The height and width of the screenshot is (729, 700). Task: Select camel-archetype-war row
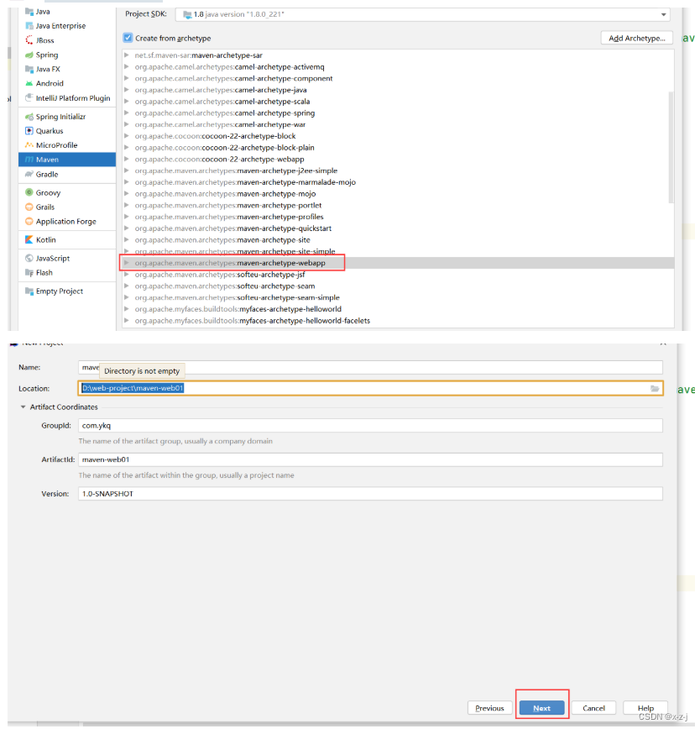click(398, 124)
